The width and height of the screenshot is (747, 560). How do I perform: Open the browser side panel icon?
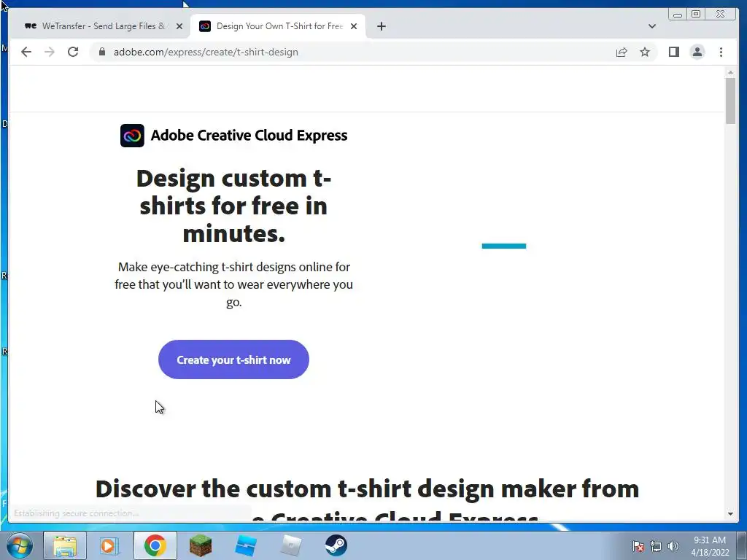[x=673, y=52]
